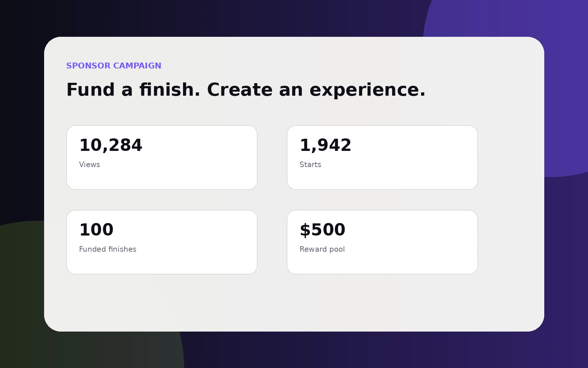The width and height of the screenshot is (588, 368).
Task: Click the Fund a finish headline
Action: [246, 90]
